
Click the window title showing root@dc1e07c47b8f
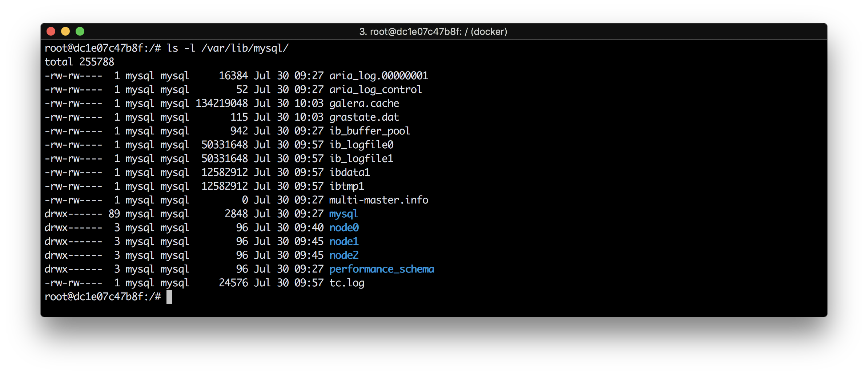(x=433, y=32)
